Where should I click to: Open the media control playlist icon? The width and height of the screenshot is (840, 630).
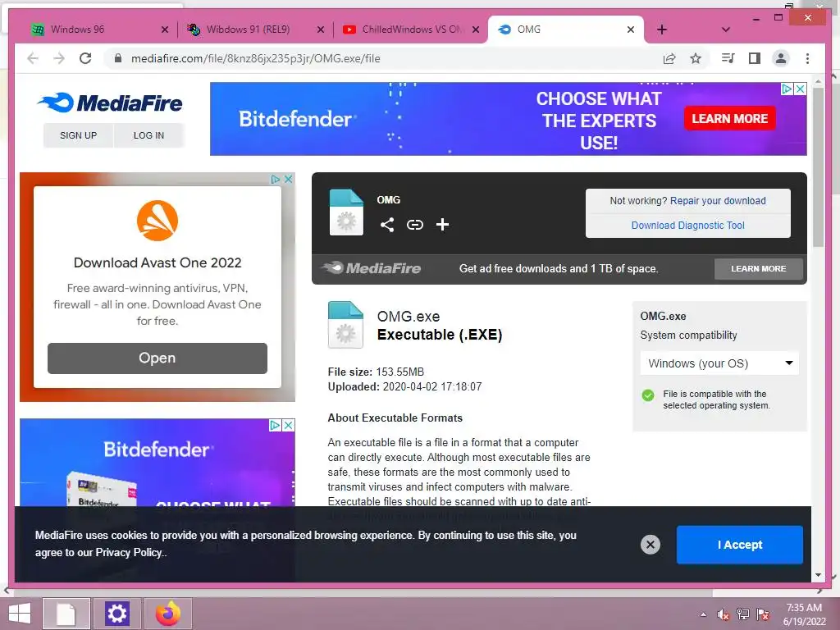[x=728, y=58]
